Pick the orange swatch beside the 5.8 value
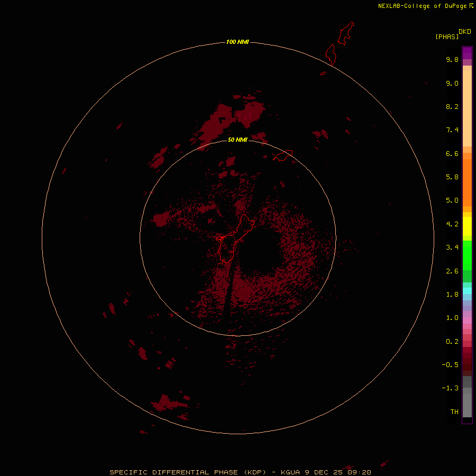Image resolution: width=476 pixels, height=476 pixels. (x=467, y=177)
